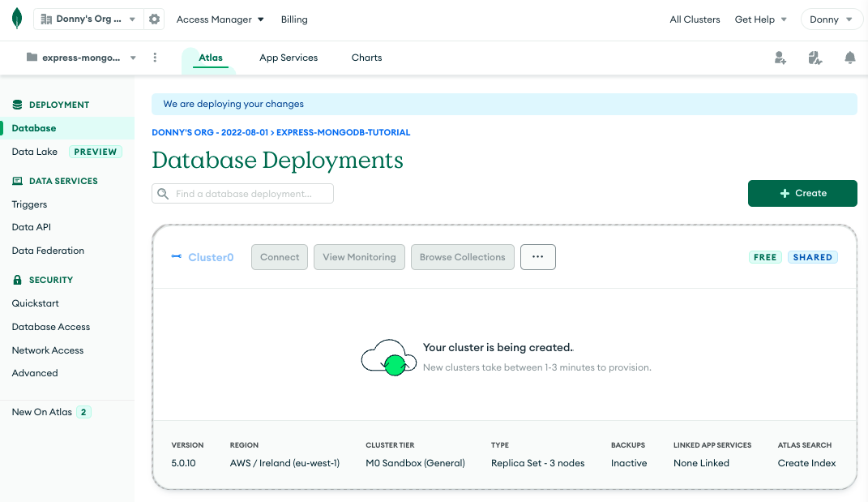Screen dimensions: 868x502
Task: Open Cluster0 cluster link
Action: 211,257
